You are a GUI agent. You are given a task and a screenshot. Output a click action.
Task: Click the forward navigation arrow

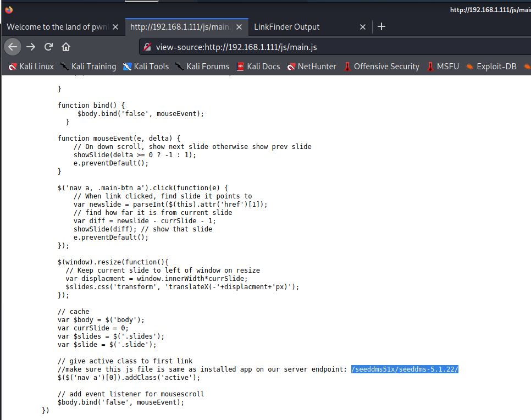tap(31, 47)
